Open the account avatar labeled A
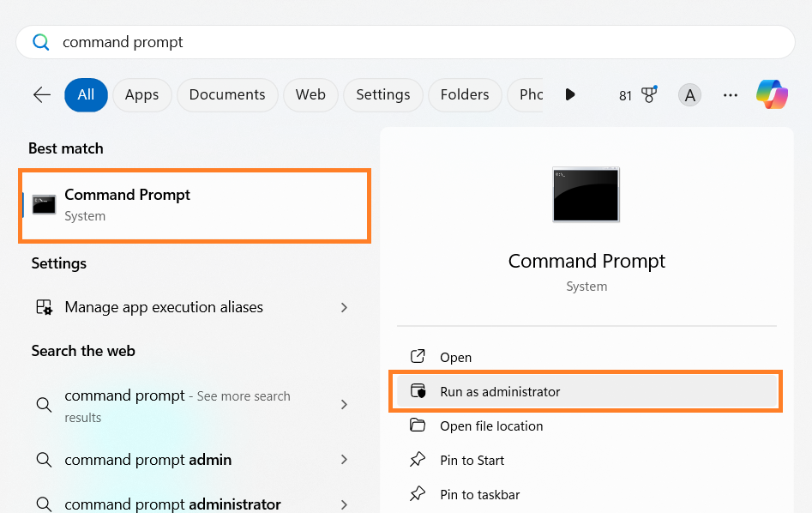The image size is (812, 513). click(689, 95)
